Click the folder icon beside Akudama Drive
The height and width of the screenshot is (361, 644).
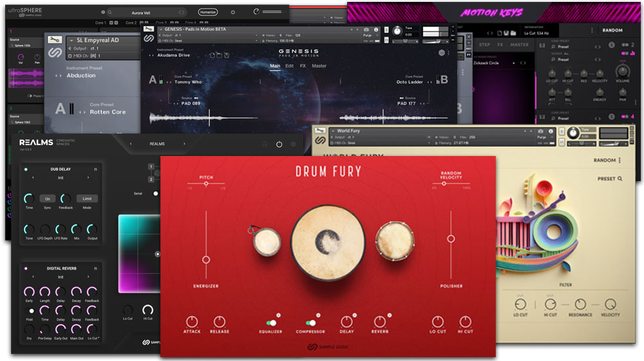220,55
